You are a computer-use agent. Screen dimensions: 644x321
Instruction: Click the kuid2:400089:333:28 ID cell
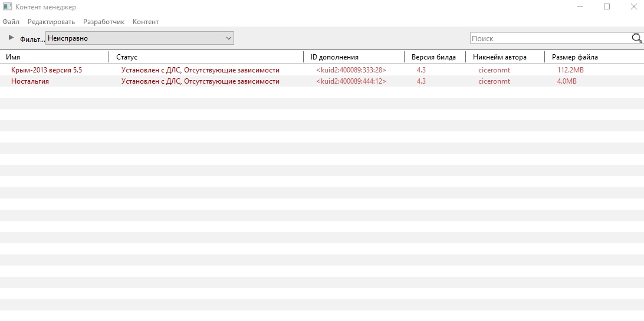(351, 70)
